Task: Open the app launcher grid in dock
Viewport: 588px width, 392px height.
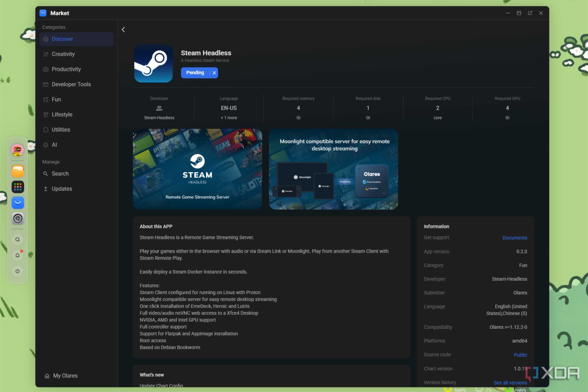Action: point(18,187)
